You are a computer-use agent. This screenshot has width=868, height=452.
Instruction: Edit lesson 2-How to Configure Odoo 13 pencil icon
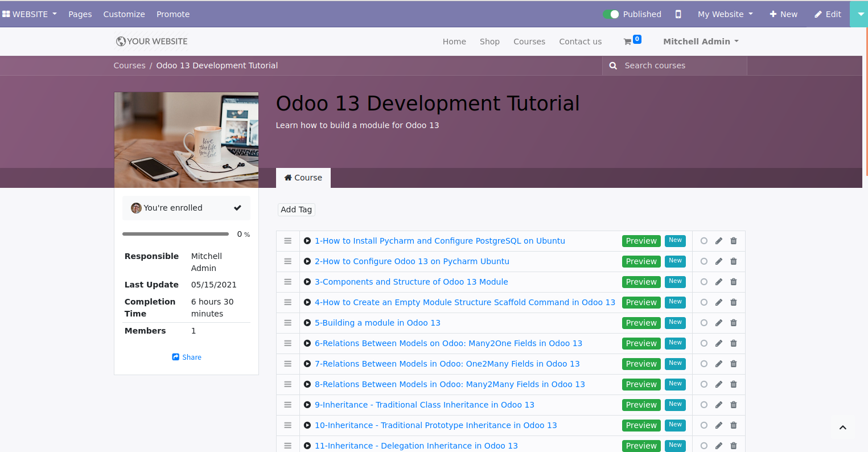[719, 261]
